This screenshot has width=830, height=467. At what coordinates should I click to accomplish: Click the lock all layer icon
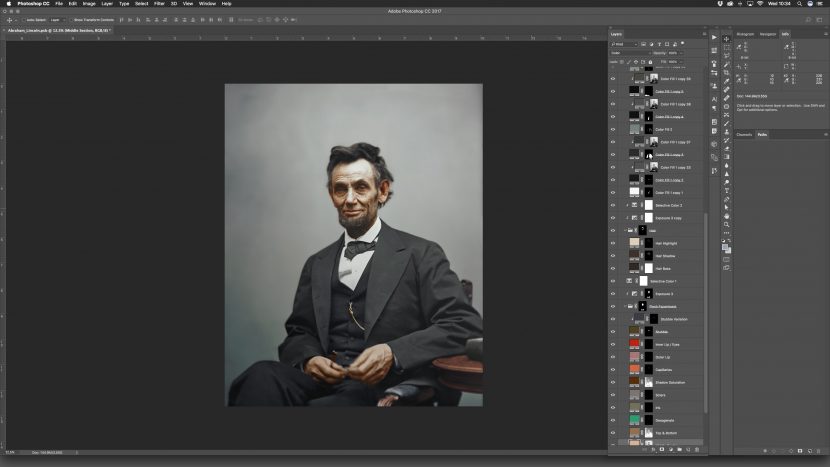tap(651, 62)
